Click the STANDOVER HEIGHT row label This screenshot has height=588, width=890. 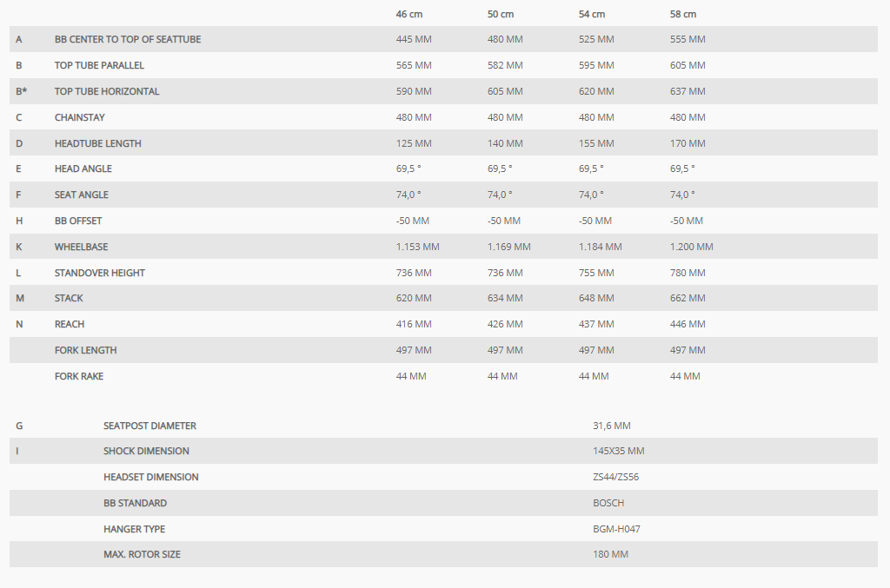(99, 273)
